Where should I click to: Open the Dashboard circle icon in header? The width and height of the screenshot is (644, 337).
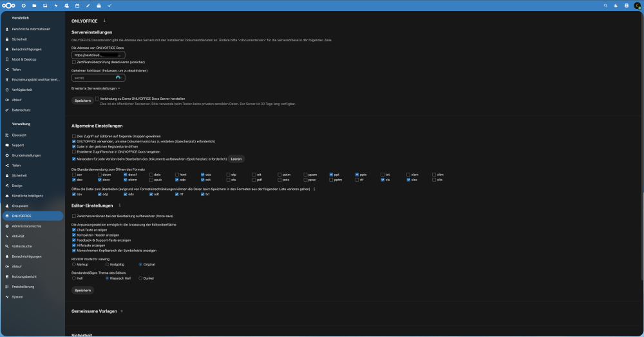tap(23, 6)
